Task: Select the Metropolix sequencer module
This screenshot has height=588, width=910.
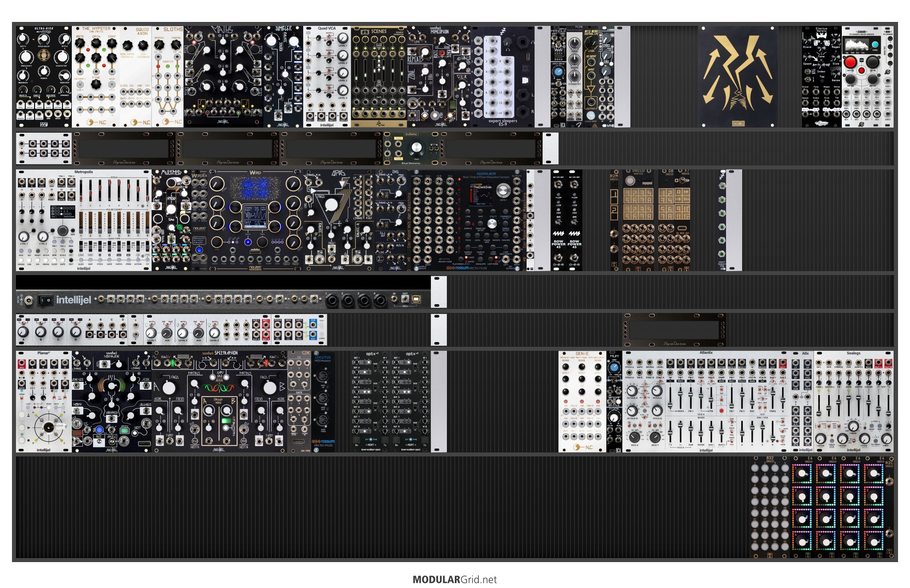Action: click(84, 220)
